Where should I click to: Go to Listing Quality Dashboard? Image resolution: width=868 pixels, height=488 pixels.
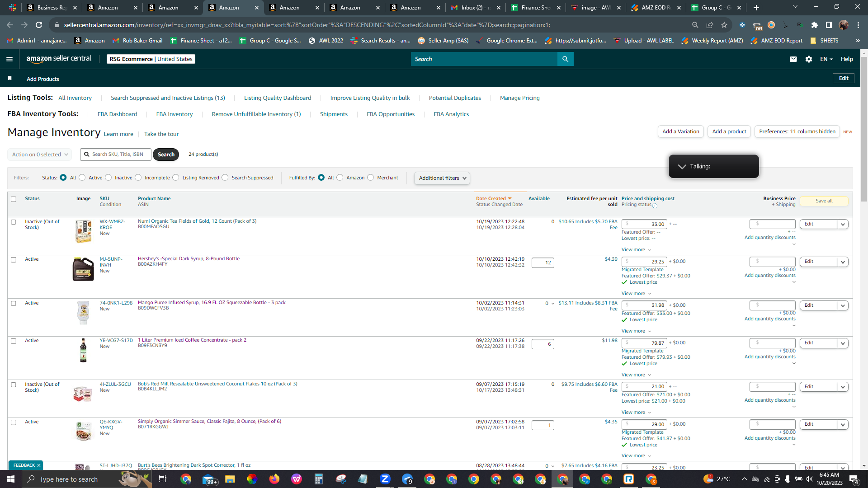[278, 98]
